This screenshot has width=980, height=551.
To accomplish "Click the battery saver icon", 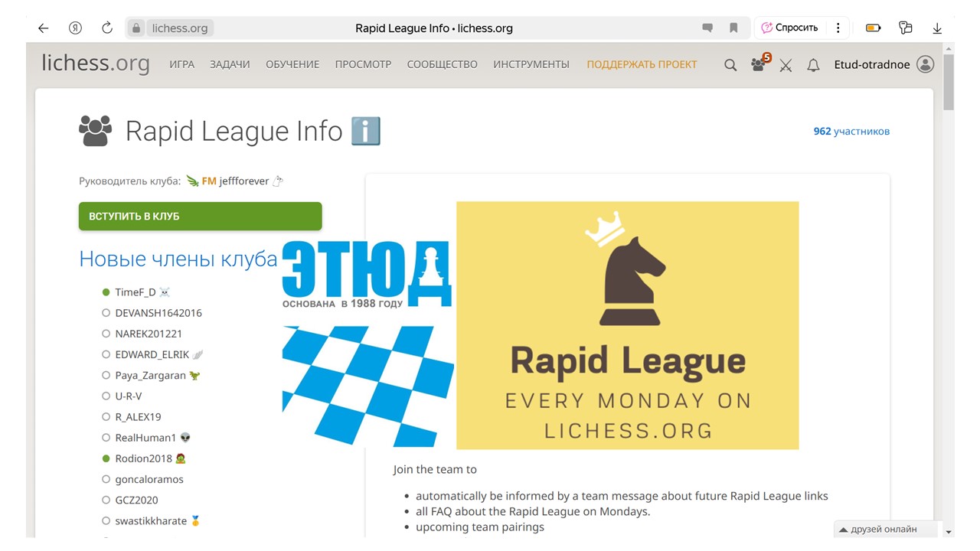I will 873,28.
